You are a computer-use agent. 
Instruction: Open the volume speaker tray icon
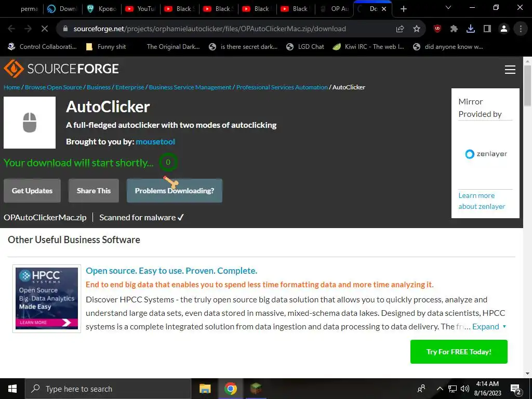(465, 389)
